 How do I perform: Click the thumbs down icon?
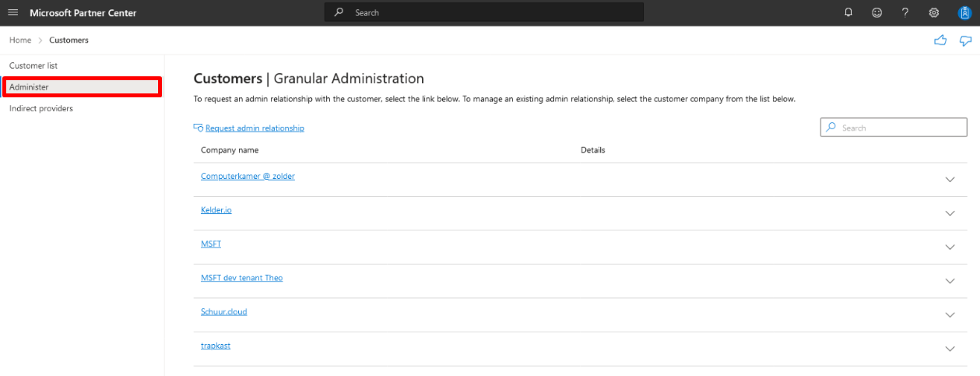(x=966, y=40)
